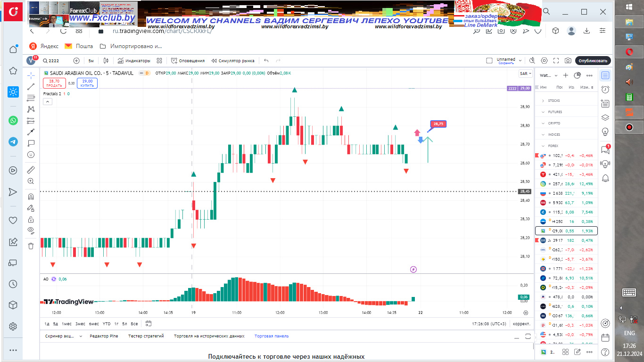644x362 pixels.
Task: Open the Fibonacci retracement tools
Action: point(31,98)
